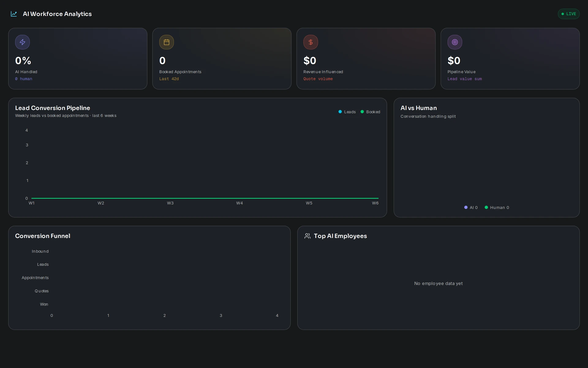Click the people icon beside Top AI Employees

(x=307, y=236)
